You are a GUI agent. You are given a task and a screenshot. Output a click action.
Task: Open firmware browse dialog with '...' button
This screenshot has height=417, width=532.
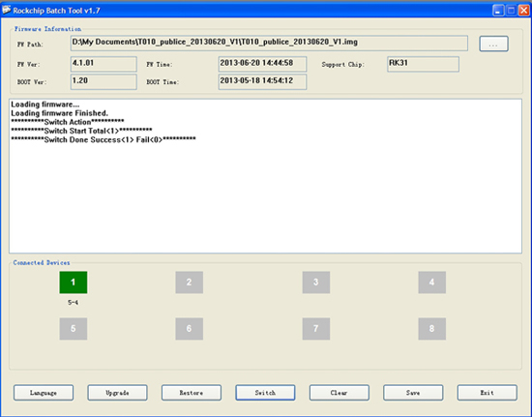click(493, 44)
